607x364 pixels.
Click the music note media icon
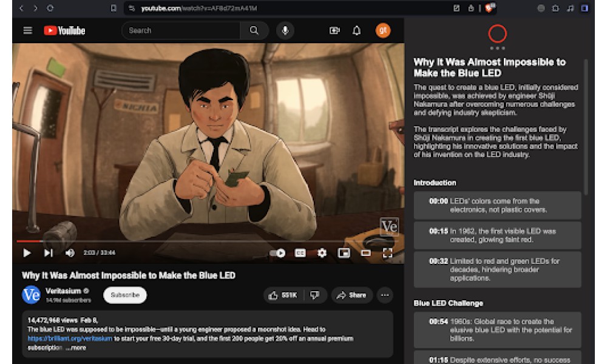coord(570,8)
